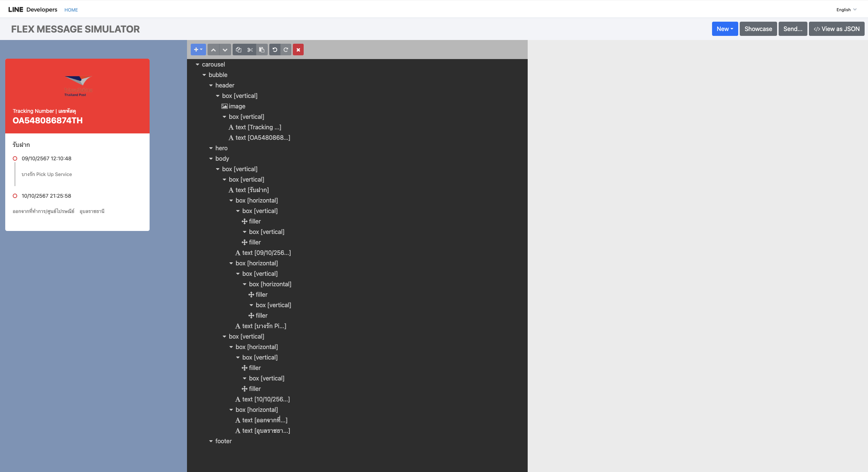Select text [อุบลราชธา...] node
The image size is (868, 472).
(266, 431)
